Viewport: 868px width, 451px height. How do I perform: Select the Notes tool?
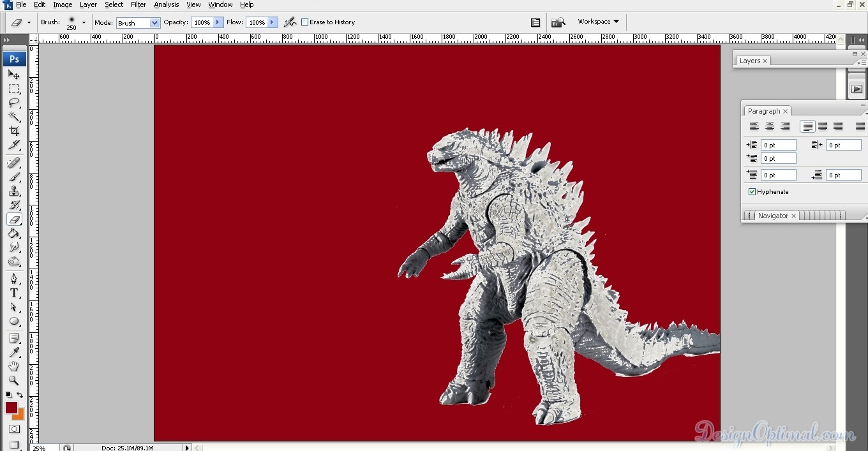click(x=14, y=339)
